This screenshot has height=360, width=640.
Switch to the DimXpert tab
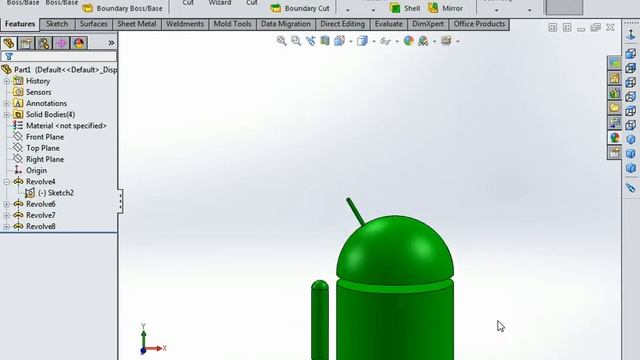tap(428, 24)
